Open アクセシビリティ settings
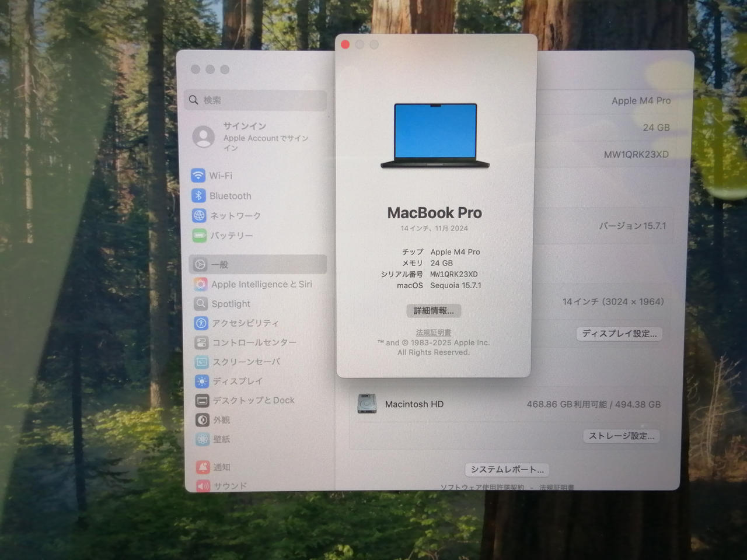 click(245, 323)
